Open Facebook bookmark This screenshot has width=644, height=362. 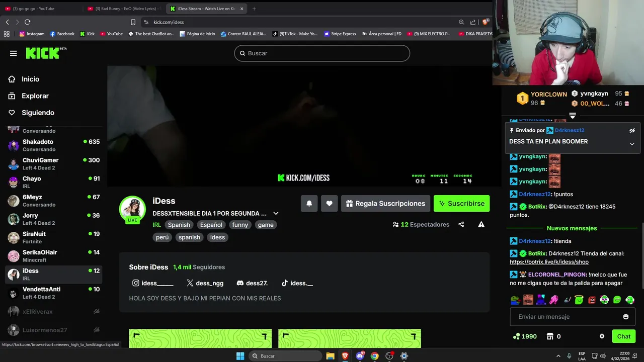pos(62,34)
